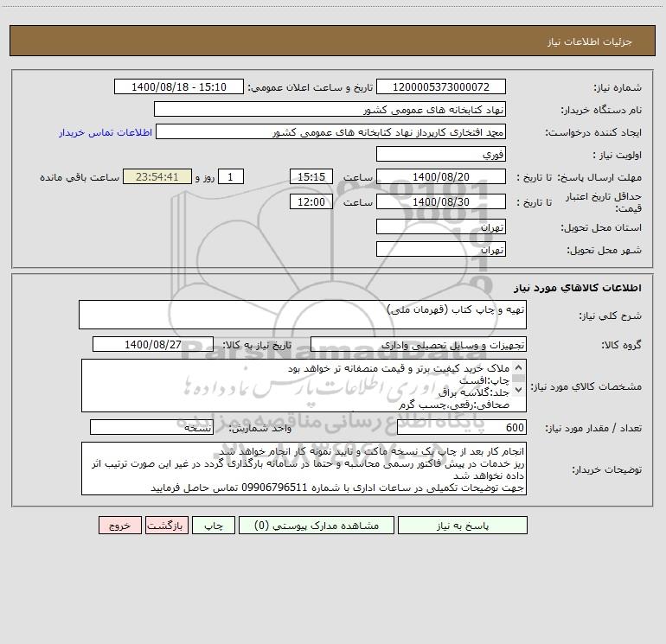666x644 pixels.
Task: Click the بازگشت back button
Action: pos(166,526)
